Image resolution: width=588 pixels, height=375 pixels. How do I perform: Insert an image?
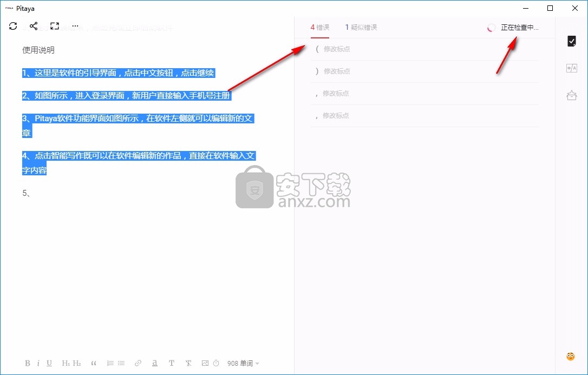pos(205,363)
